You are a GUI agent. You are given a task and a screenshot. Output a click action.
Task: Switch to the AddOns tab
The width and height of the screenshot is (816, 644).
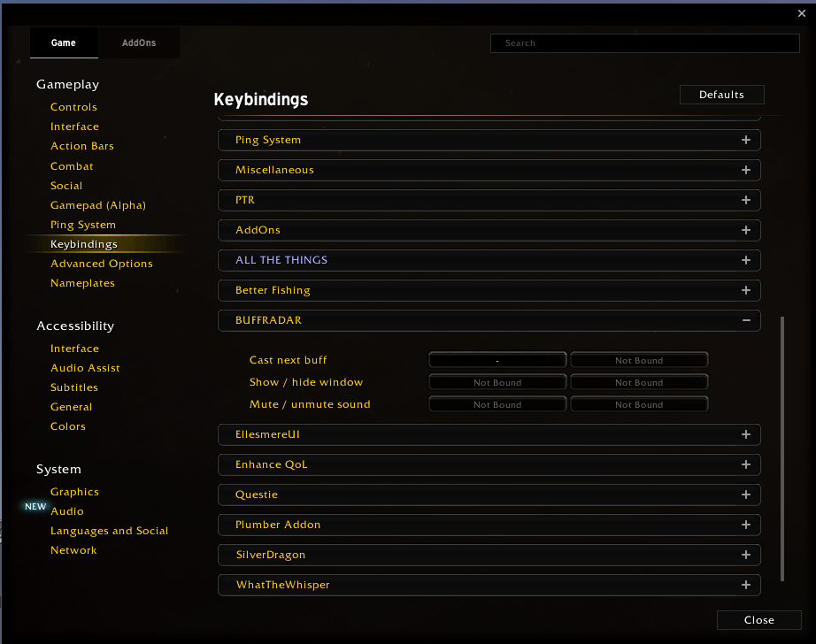pyautogui.click(x=139, y=42)
